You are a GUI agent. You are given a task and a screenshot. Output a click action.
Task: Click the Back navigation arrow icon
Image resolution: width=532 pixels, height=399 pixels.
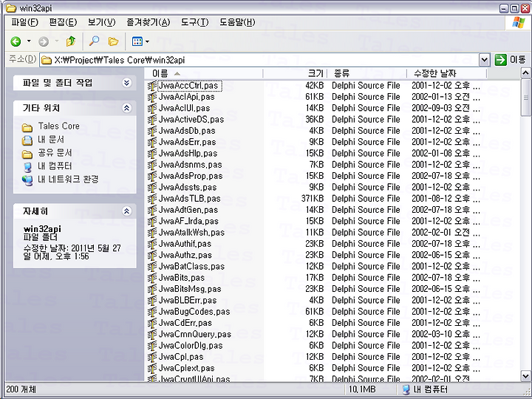pyautogui.click(x=16, y=41)
